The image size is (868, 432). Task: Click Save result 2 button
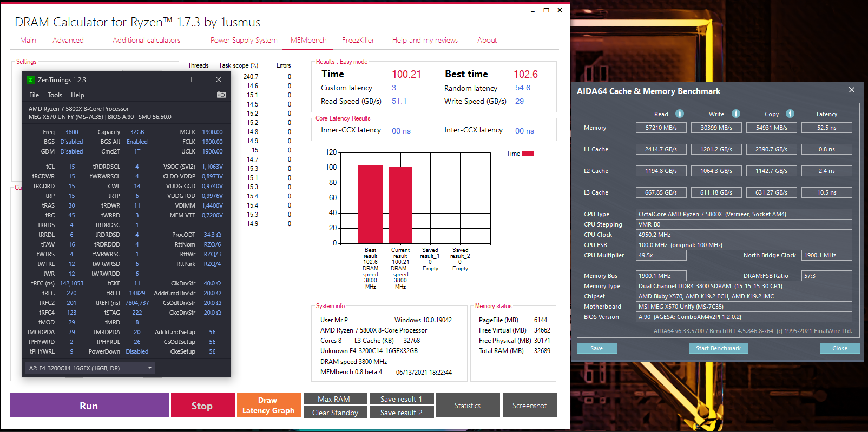tap(402, 412)
